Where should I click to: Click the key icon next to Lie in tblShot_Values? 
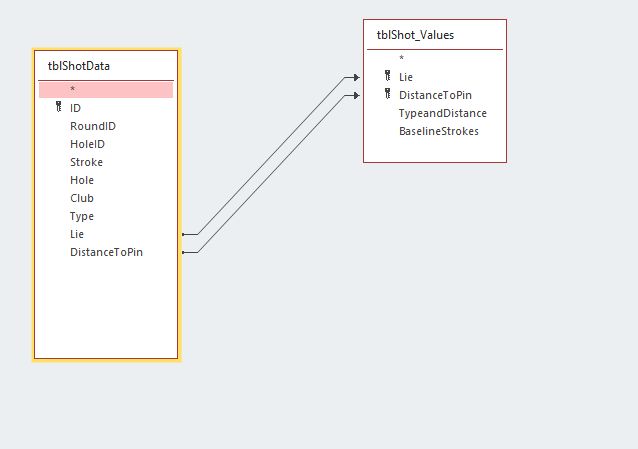click(387, 76)
